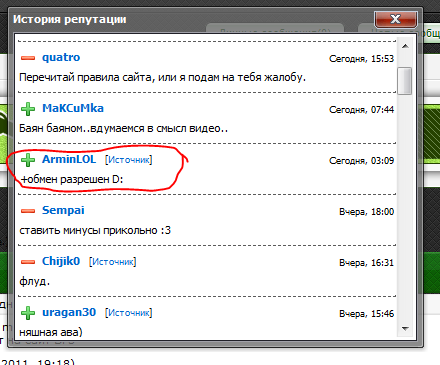Screen dimensions: 440x365
Task: Open Chijik0's user profile link
Action: pyautogui.click(x=61, y=261)
